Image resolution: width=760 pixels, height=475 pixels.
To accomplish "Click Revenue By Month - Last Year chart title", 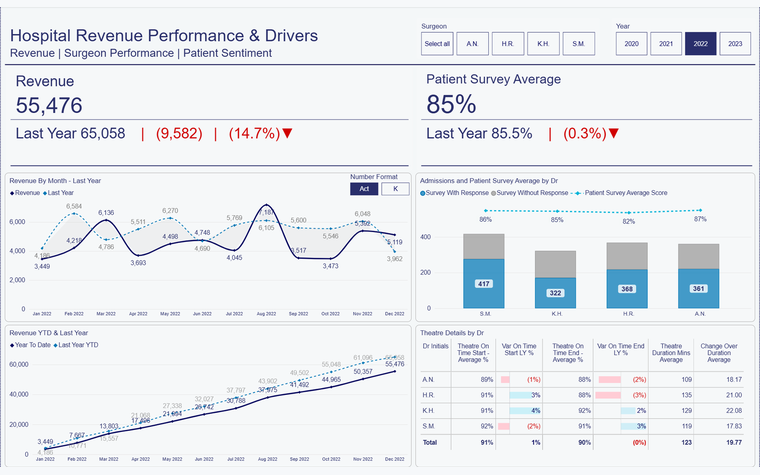I will [55, 181].
